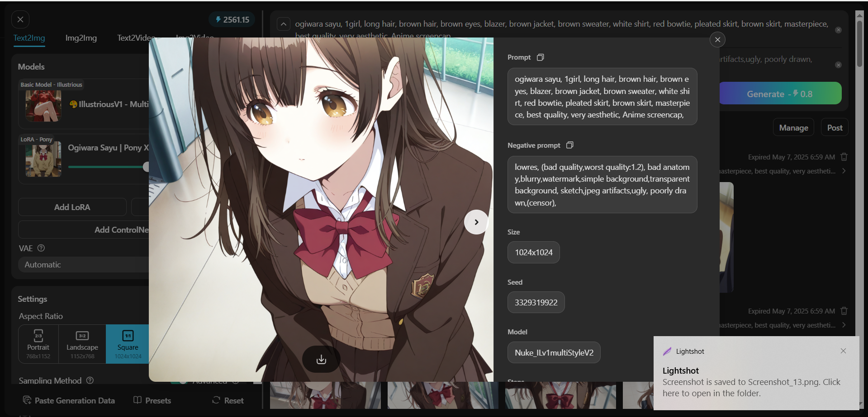
Task: Download the image using the download icon
Action: click(321, 359)
